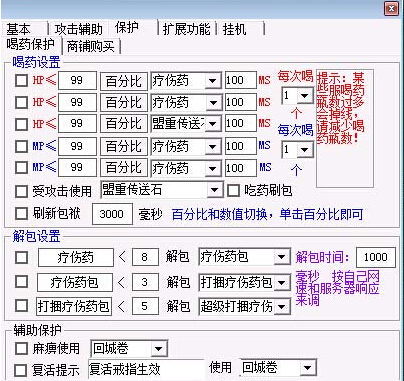Click the 99 field in the first HP row
The width and height of the screenshot is (404, 381).
[x=77, y=81]
